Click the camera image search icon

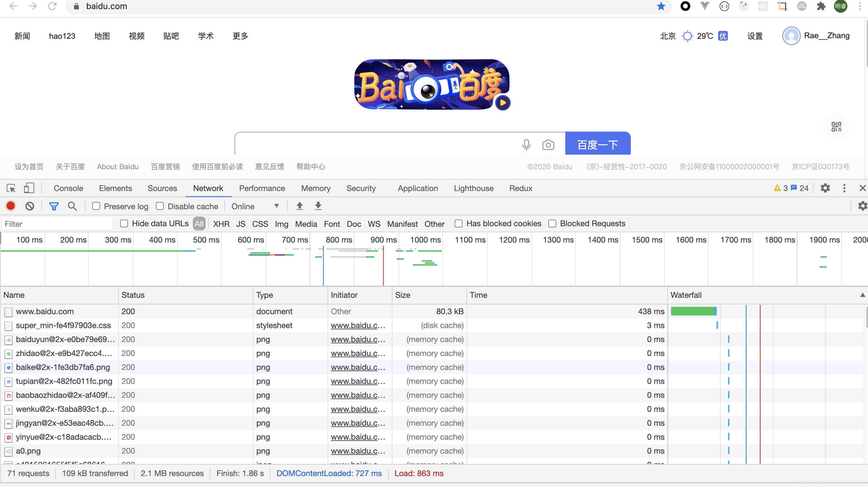tap(548, 145)
